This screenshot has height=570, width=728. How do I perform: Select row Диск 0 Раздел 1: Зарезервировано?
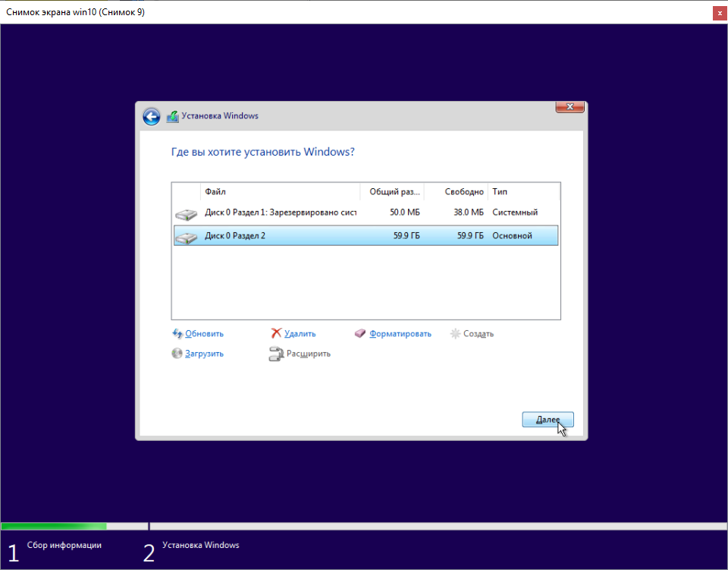(x=366, y=213)
